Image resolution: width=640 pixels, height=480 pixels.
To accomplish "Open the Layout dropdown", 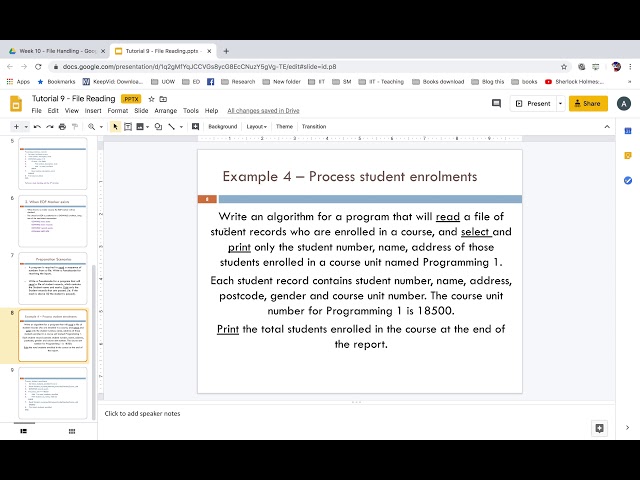I will (256, 127).
